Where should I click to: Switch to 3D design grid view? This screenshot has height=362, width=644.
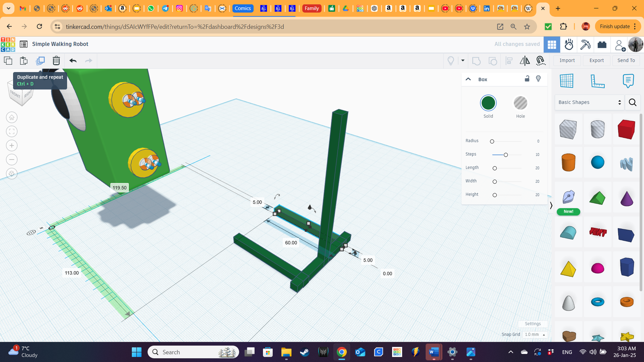click(552, 45)
